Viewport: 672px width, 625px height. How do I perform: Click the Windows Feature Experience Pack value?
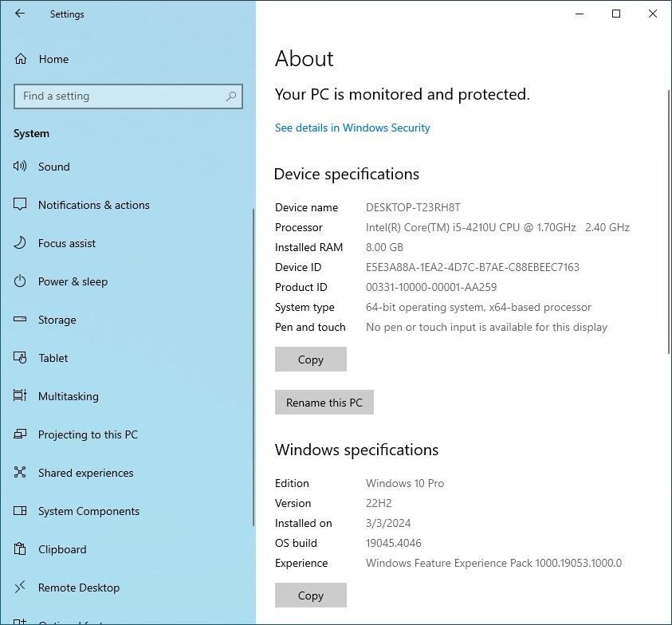[x=493, y=563]
